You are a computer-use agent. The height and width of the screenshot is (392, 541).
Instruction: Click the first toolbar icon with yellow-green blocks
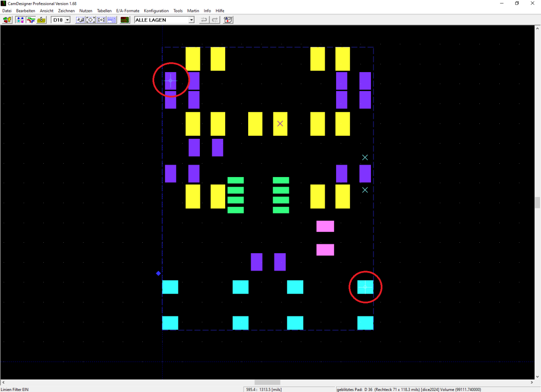[7, 20]
